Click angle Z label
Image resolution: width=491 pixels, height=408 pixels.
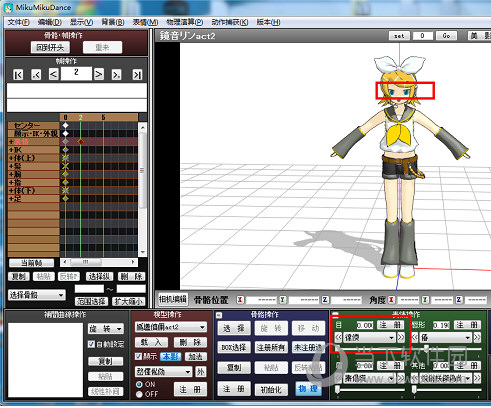[459, 300]
